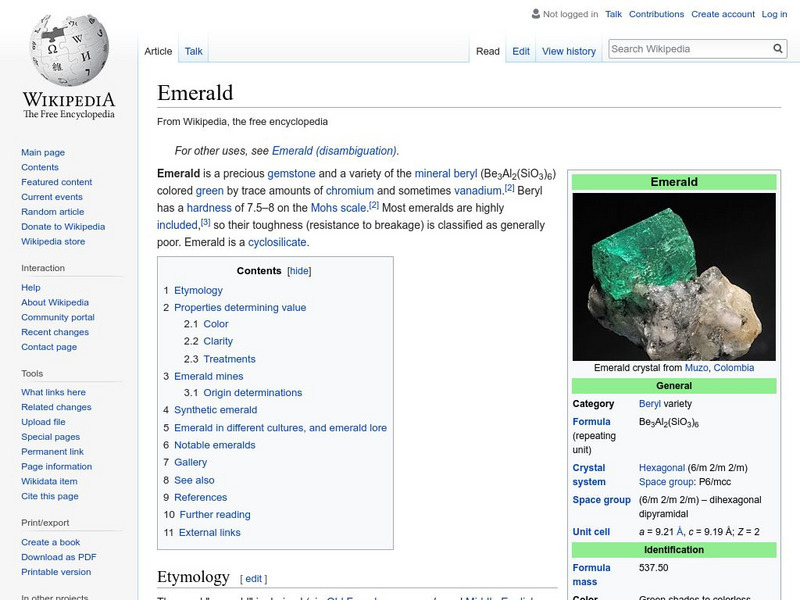Jump to 2.3 Treatments subsection

pos(229,359)
